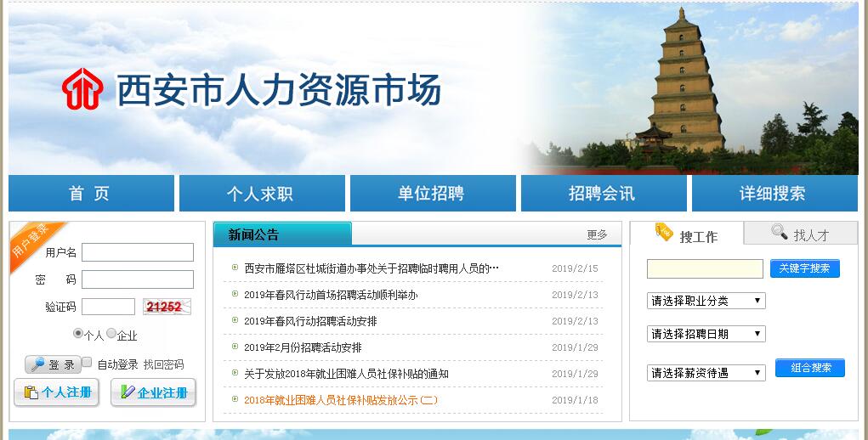The height and width of the screenshot is (440, 868).
Task: Select the 企业 radio button
Action: click(111, 334)
